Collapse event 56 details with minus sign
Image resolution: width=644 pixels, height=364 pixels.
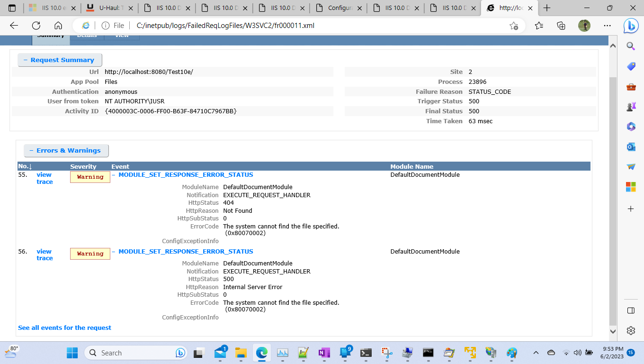[x=114, y=252]
